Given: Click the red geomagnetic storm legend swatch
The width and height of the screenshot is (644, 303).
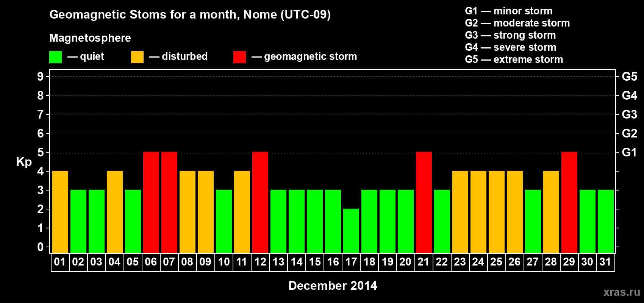Looking at the screenshot, I should (x=239, y=57).
